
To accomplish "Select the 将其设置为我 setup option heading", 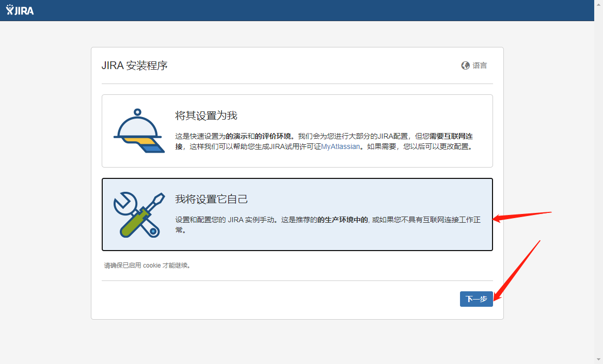I will [x=206, y=115].
